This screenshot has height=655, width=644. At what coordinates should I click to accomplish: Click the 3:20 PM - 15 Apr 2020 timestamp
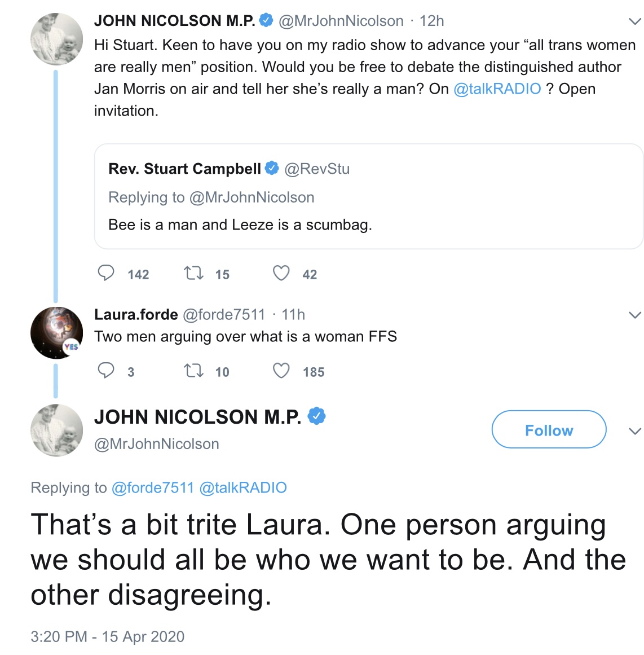point(107,636)
